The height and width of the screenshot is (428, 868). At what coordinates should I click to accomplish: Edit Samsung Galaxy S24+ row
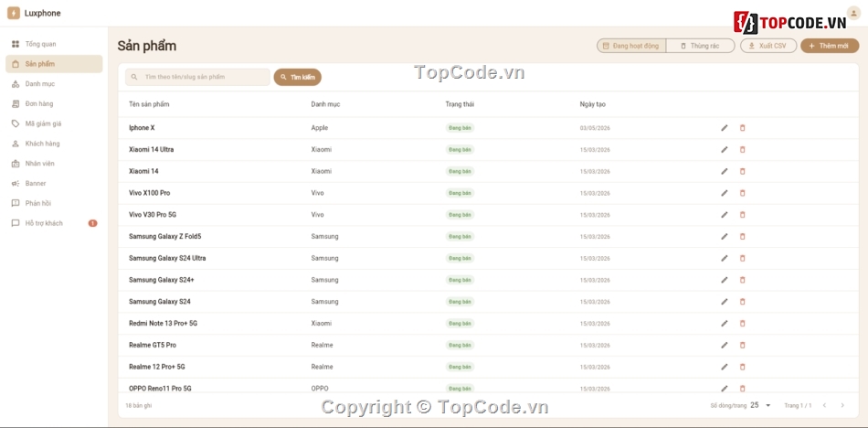724,280
